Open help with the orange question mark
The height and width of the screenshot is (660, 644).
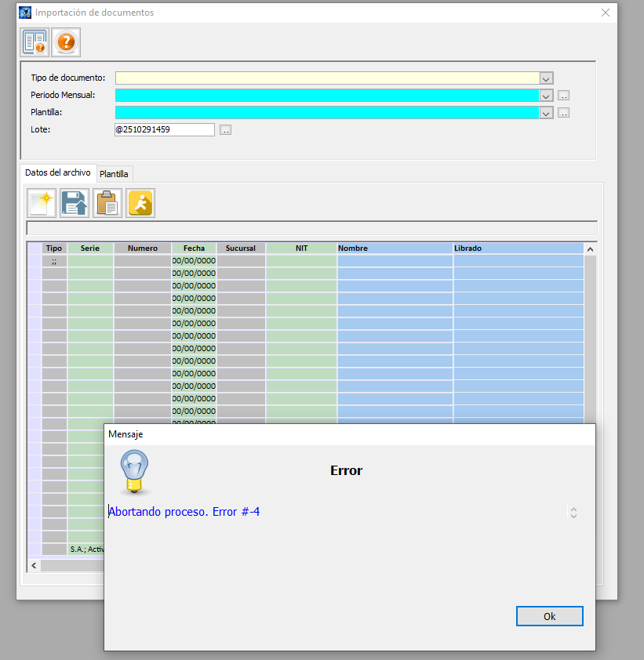(x=66, y=42)
